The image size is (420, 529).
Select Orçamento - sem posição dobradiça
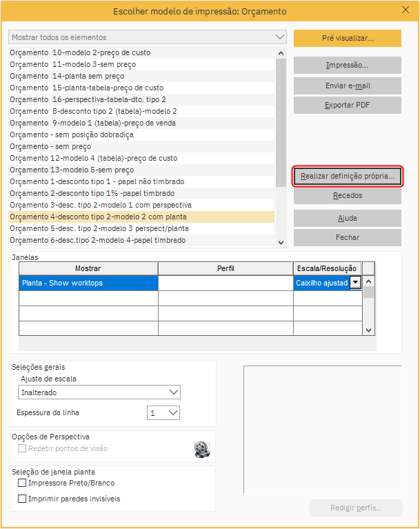(141, 134)
